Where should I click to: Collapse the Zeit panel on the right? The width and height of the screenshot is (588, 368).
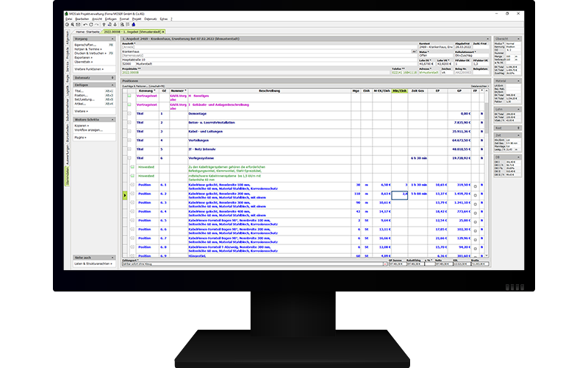(x=519, y=135)
